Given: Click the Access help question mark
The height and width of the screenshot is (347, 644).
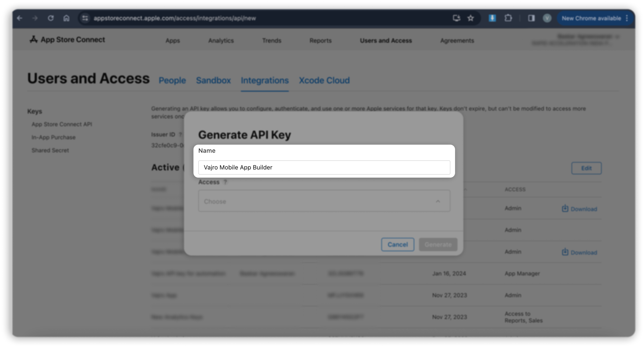Looking at the screenshot, I should (225, 182).
